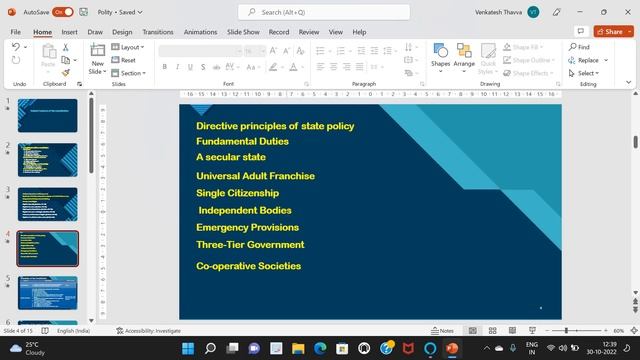The height and width of the screenshot is (360, 640).
Task: Click Accessibility Investigate status item
Action: [149, 331]
